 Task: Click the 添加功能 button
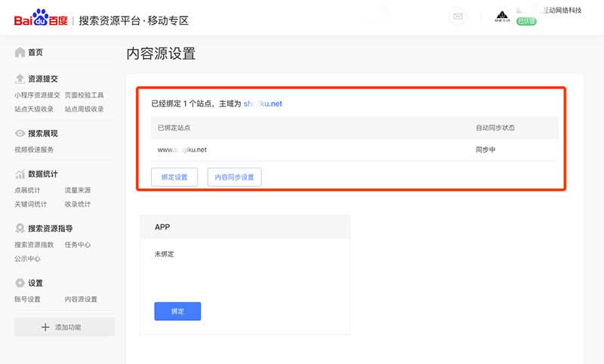(x=64, y=327)
